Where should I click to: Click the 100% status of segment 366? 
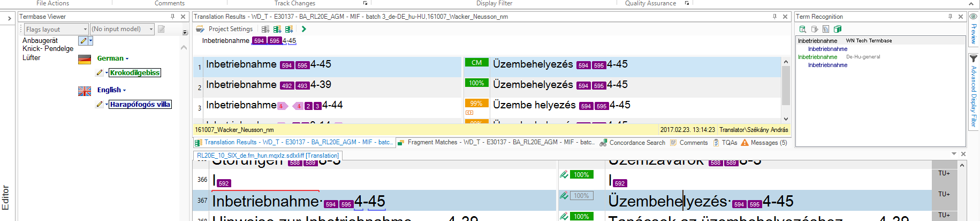(x=581, y=175)
